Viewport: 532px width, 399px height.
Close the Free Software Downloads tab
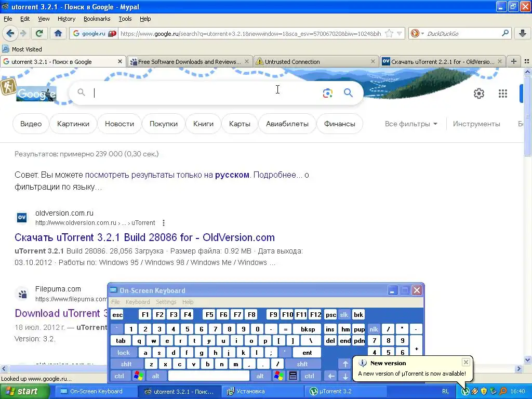point(247,61)
